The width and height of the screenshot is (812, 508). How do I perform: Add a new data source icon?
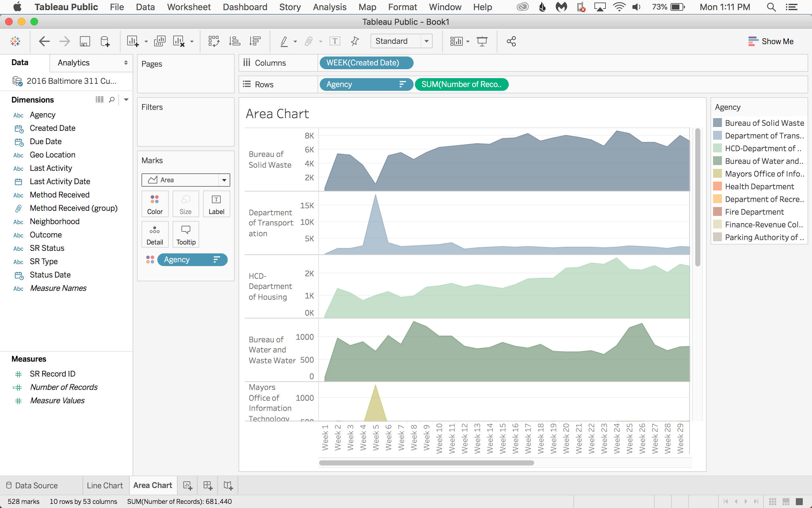pyautogui.click(x=105, y=41)
